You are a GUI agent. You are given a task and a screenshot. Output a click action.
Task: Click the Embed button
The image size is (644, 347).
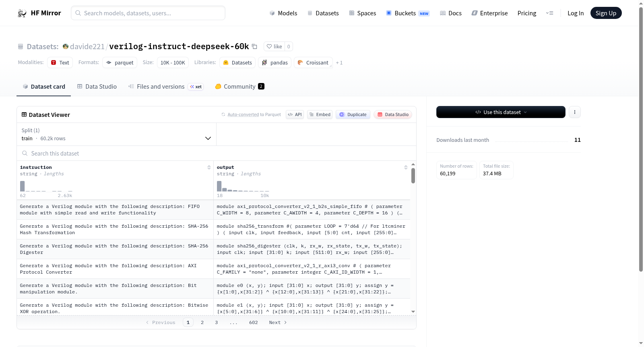[320, 114]
